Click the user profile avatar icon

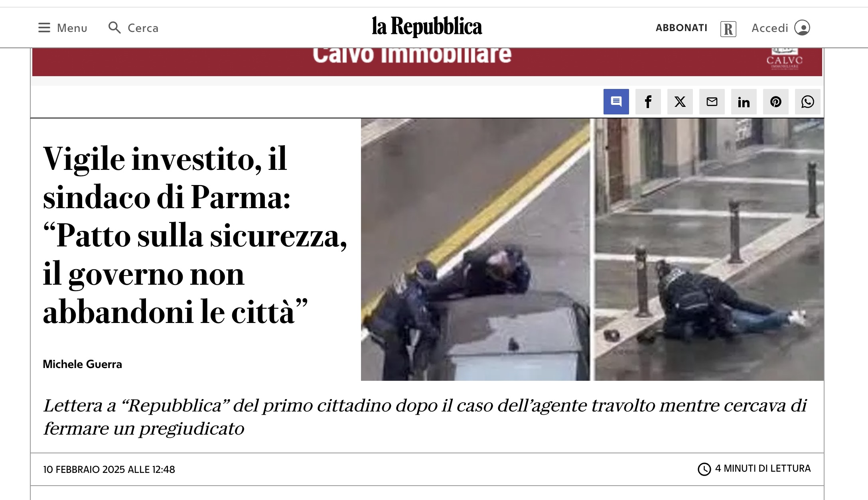pyautogui.click(x=802, y=28)
